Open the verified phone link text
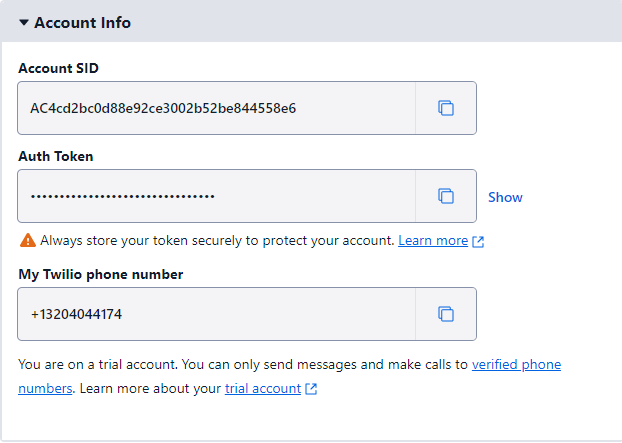Image resolution: width=622 pixels, height=443 pixels. (x=516, y=364)
